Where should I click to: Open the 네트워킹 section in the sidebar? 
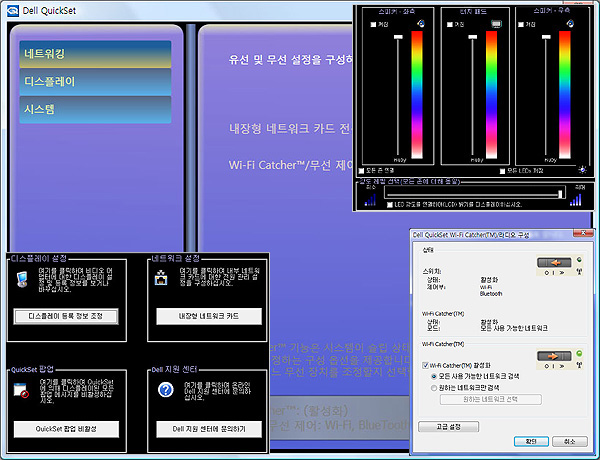pyautogui.click(x=95, y=54)
